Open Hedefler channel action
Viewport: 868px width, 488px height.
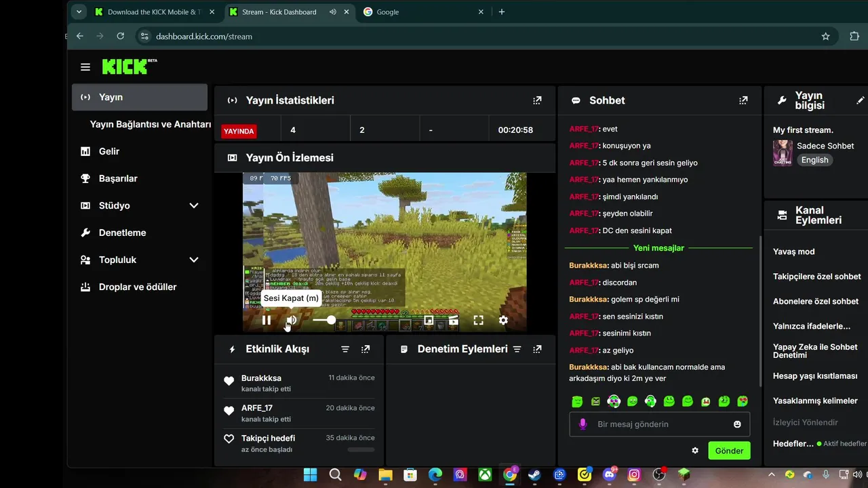tap(793, 444)
